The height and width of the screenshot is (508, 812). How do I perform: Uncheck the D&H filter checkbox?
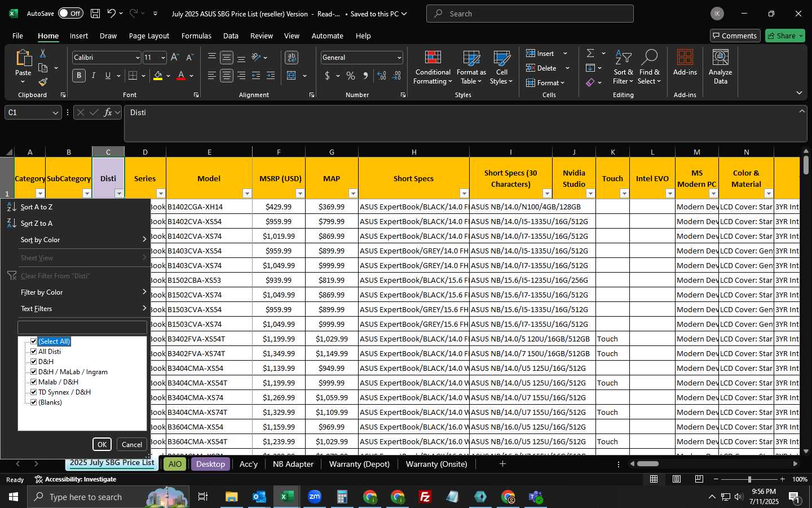click(x=34, y=362)
